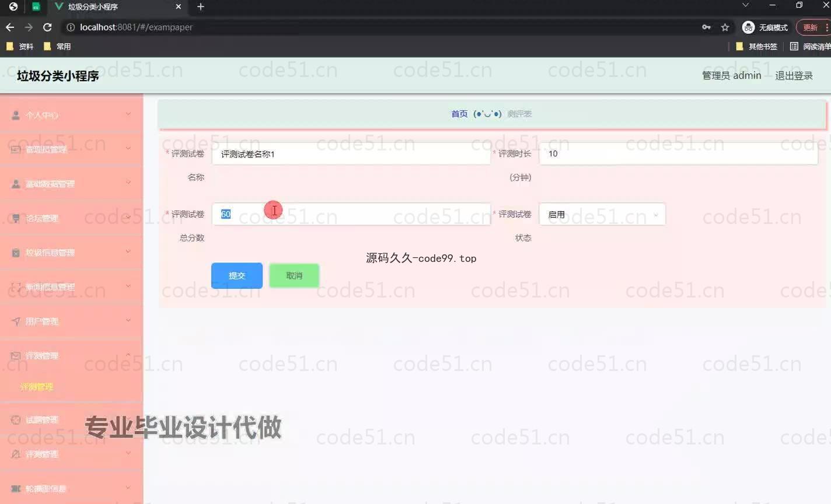Screen dimensions: 831x504
Task: Click the 新闻信息管理 frame icon
Action: [x=16, y=288]
